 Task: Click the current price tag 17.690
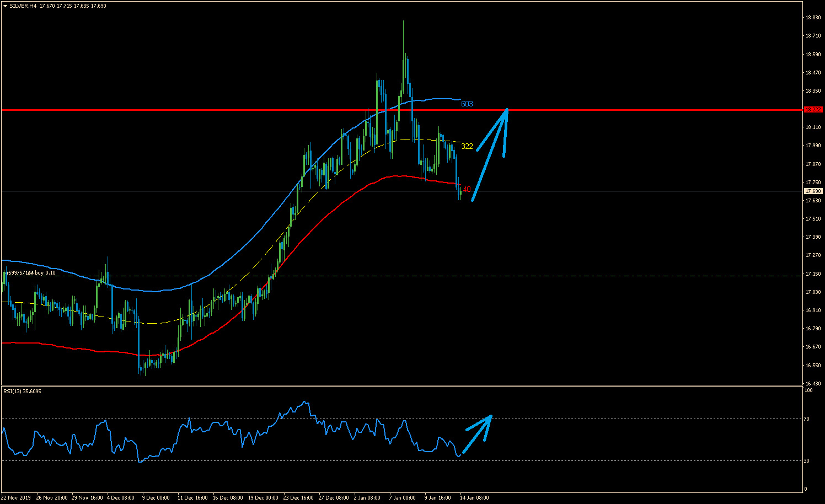click(x=813, y=191)
